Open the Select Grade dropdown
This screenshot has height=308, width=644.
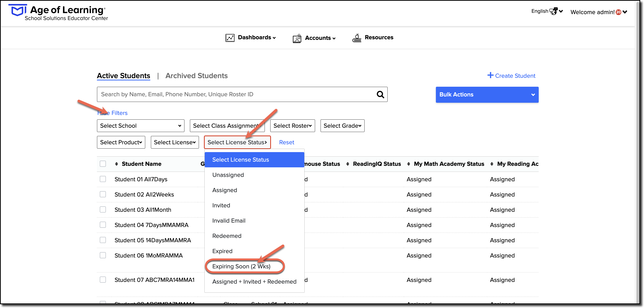342,126
